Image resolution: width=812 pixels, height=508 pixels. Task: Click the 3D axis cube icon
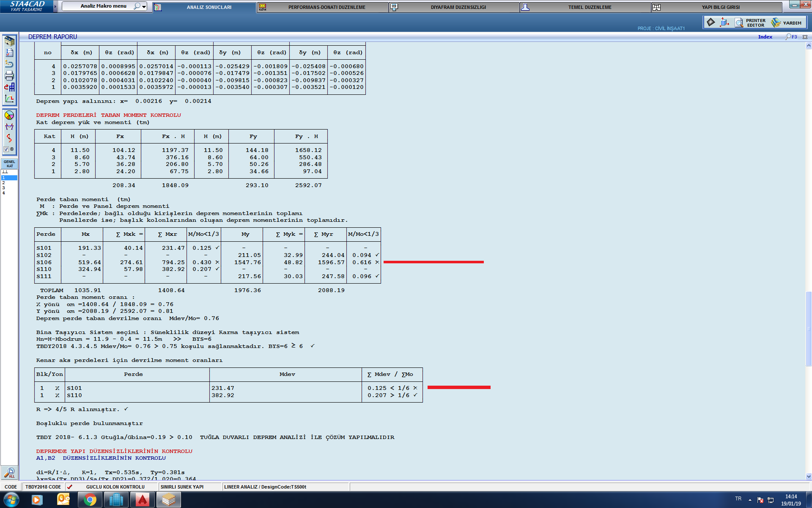point(724,22)
